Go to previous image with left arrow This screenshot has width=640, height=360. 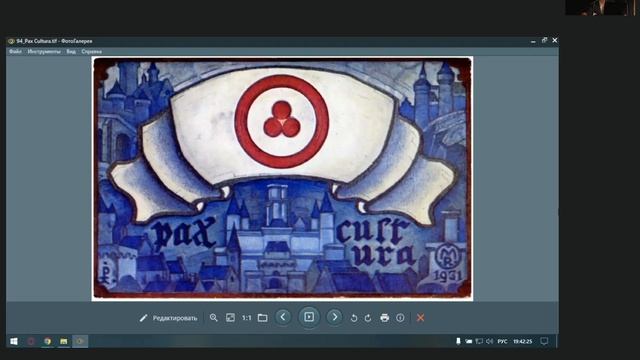pyautogui.click(x=283, y=317)
